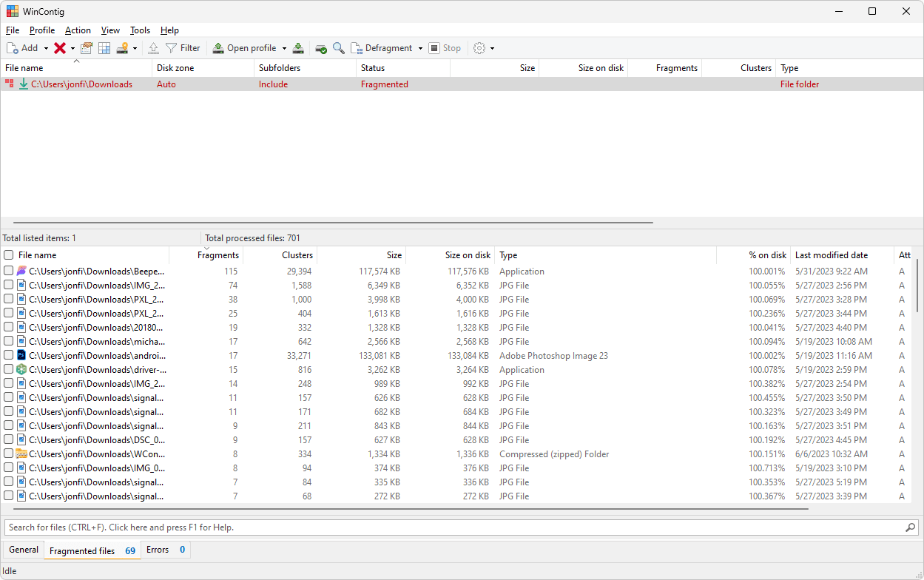Check the driver-... file checkbox
This screenshot has width=924, height=580.
(9, 370)
